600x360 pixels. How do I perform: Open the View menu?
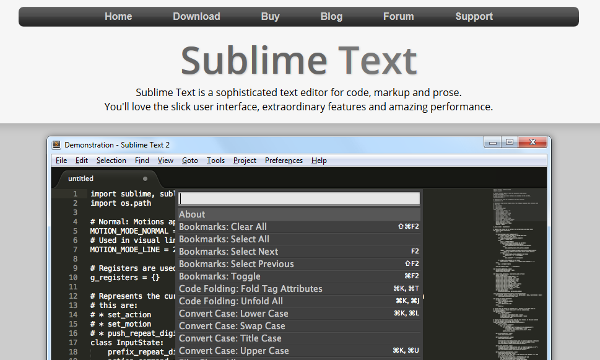click(165, 160)
